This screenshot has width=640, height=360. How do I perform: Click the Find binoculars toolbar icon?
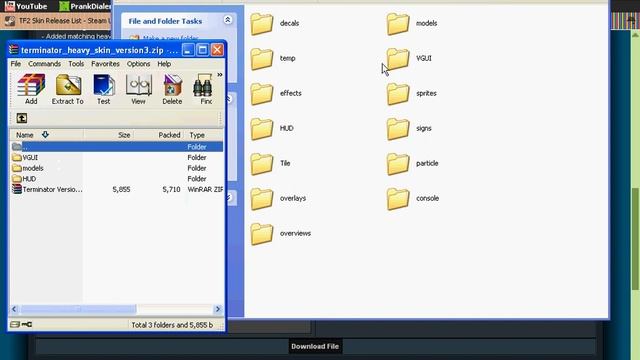[204, 89]
